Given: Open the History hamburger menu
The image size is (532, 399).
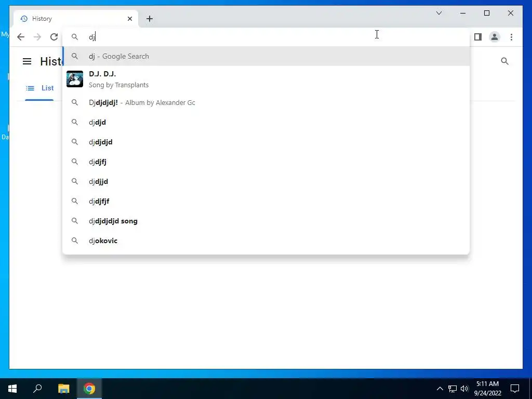Looking at the screenshot, I should point(27,61).
